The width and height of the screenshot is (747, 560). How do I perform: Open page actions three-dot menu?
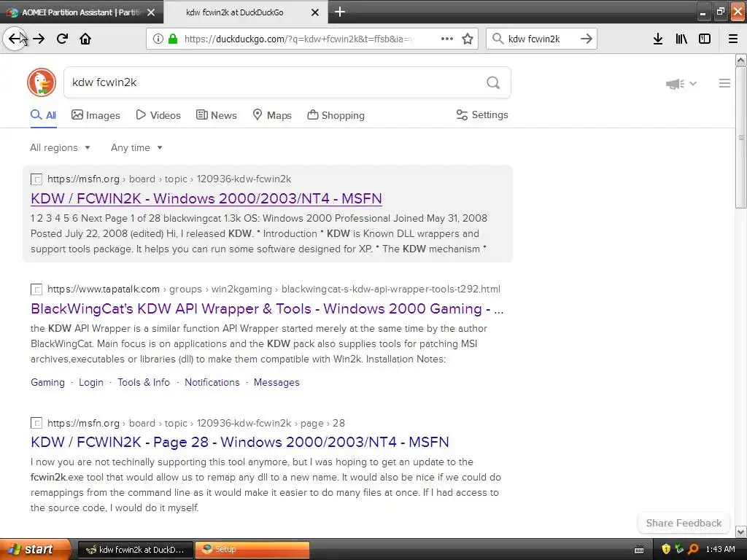coord(447,39)
